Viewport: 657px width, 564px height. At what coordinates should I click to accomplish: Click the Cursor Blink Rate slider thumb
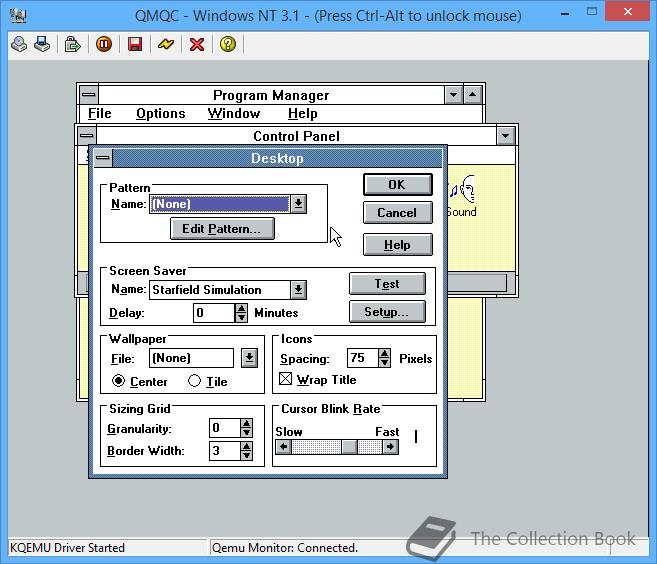(349, 447)
